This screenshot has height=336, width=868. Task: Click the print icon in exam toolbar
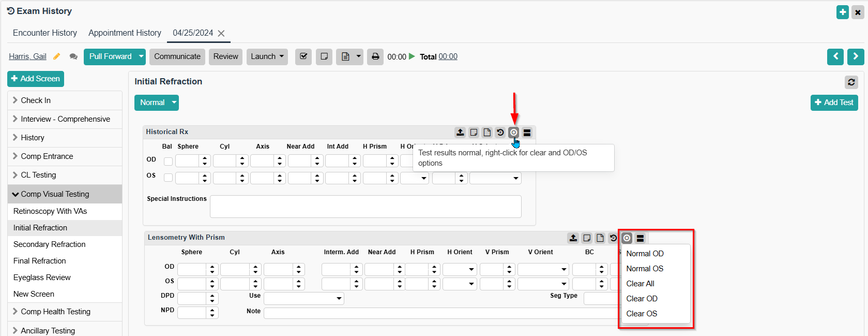[x=375, y=56]
